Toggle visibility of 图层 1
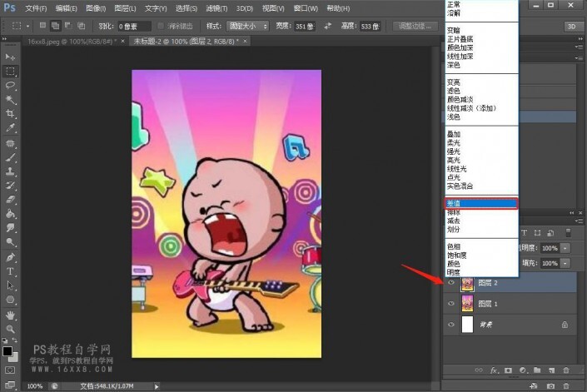Viewport: 587px width, 392px height. 450,303
